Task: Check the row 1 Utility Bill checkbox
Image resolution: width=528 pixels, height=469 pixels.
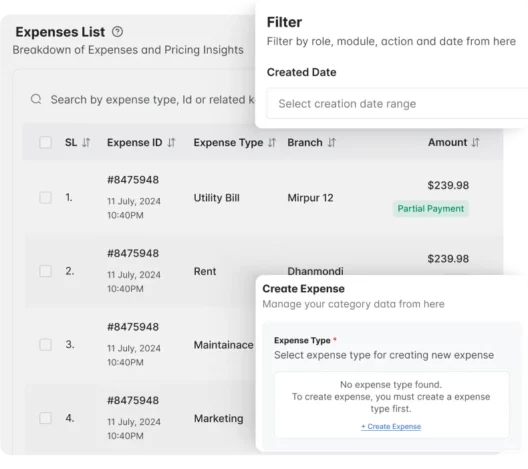Action: point(45,198)
